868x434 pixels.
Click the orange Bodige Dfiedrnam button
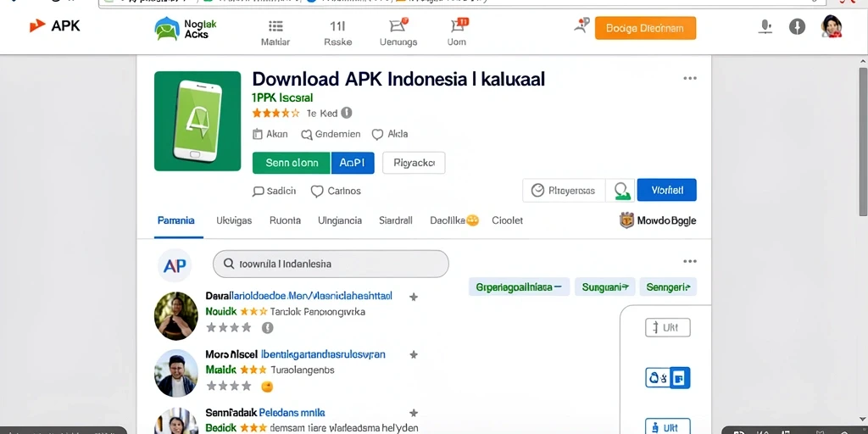pyautogui.click(x=645, y=28)
